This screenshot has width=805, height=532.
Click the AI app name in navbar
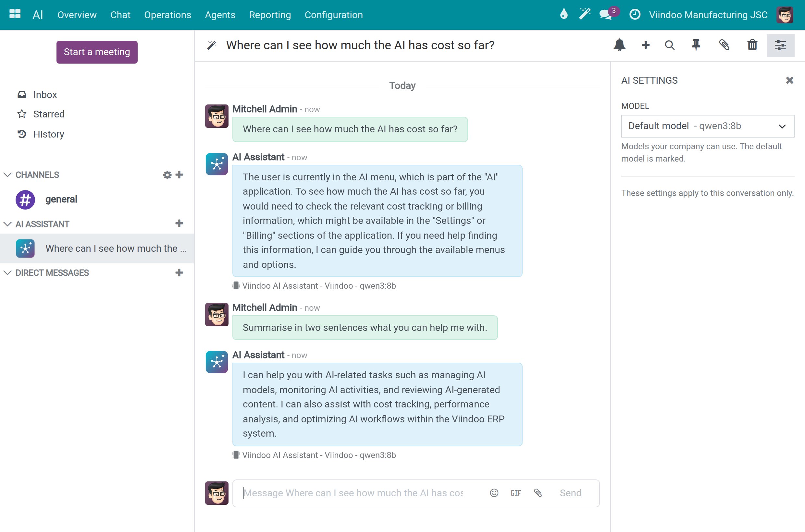[x=38, y=15]
